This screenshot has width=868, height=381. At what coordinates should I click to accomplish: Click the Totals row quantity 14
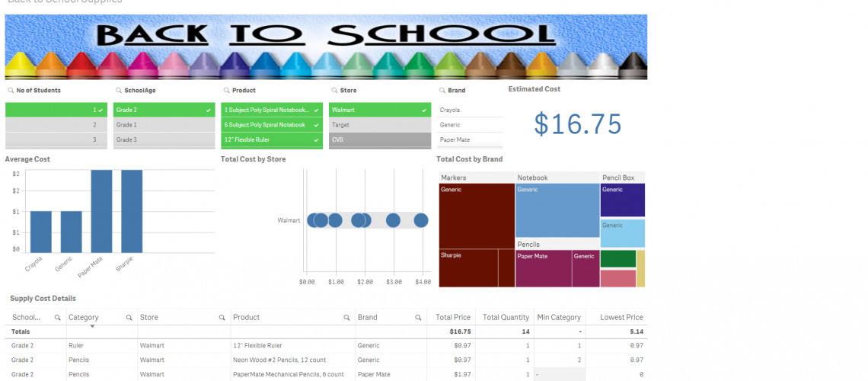click(x=504, y=331)
